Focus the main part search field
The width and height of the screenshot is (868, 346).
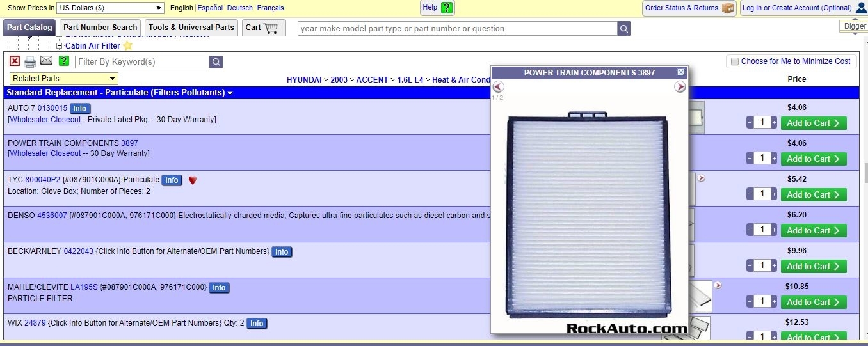pyautogui.click(x=457, y=29)
